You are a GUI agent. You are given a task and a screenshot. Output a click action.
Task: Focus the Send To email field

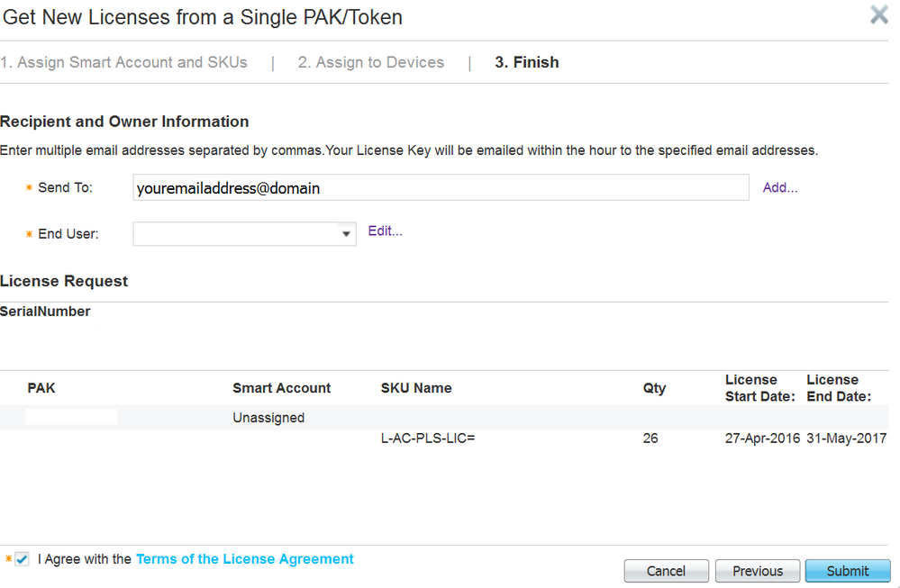tap(441, 188)
